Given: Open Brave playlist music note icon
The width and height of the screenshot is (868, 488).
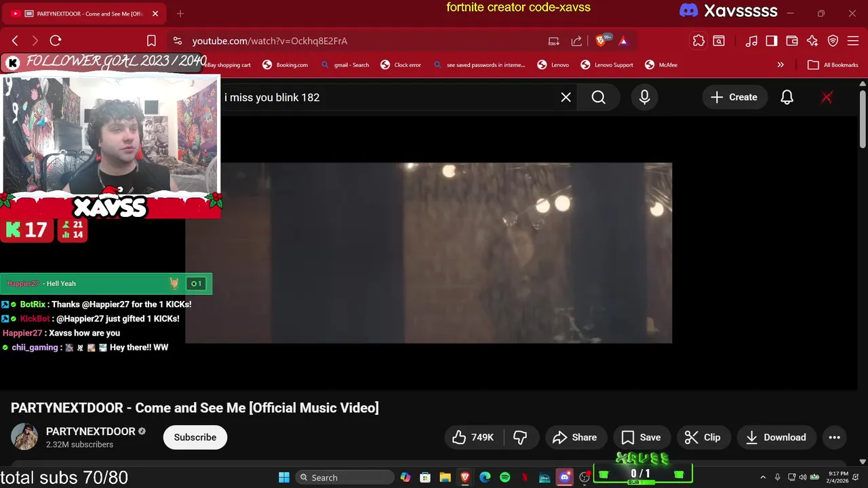Looking at the screenshot, I should pyautogui.click(x=751, y=41).
